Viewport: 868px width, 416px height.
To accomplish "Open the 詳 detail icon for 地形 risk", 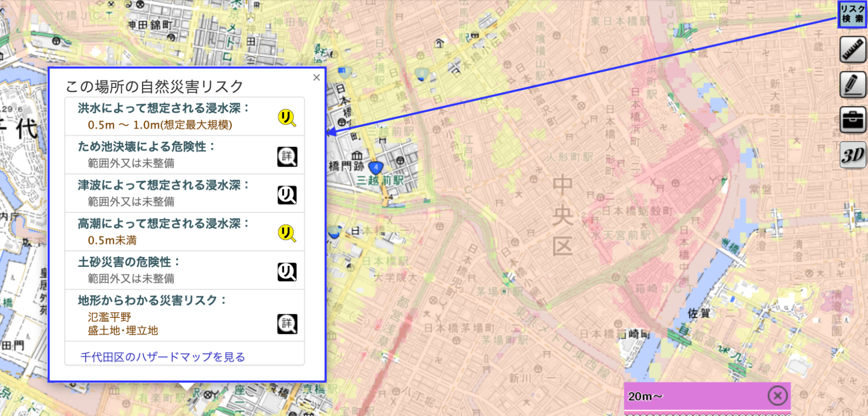I will tap(287, 324).
